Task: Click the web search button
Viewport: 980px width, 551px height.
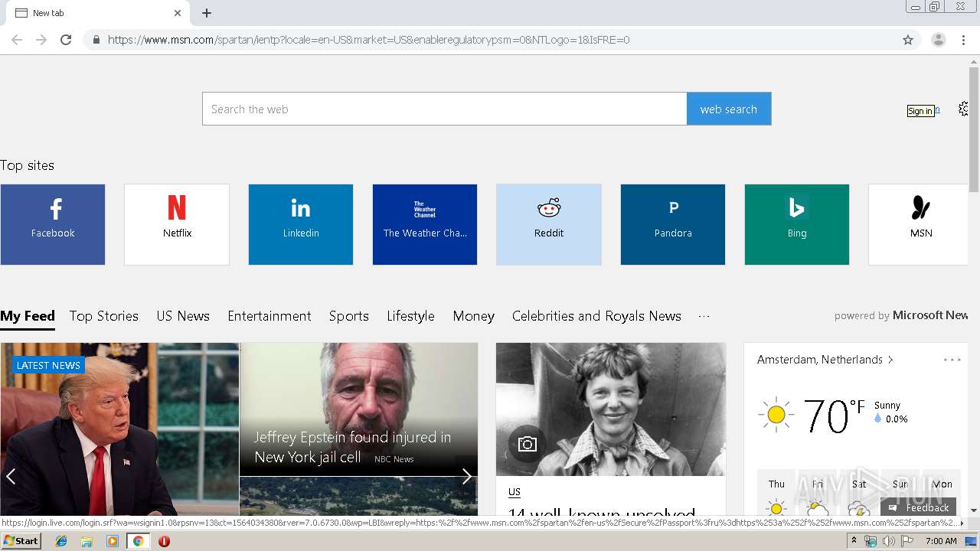Action: pyautogui.click(x=729, y=109)
